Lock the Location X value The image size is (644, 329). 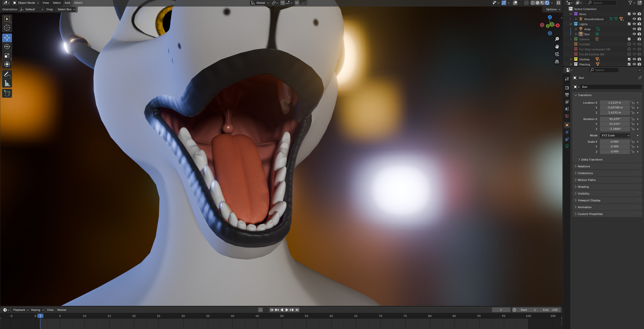tap(633, 103)
